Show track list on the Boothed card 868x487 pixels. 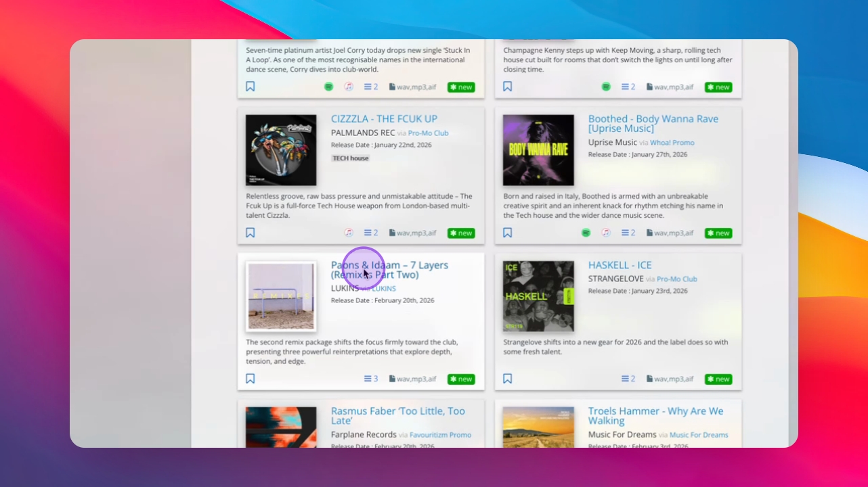628,233
